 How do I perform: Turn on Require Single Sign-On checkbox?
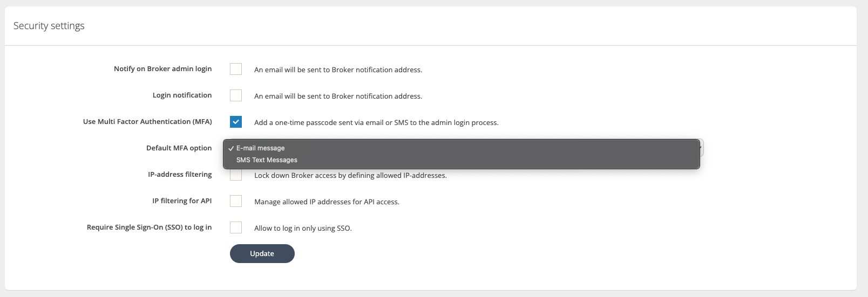pos(236,227)
